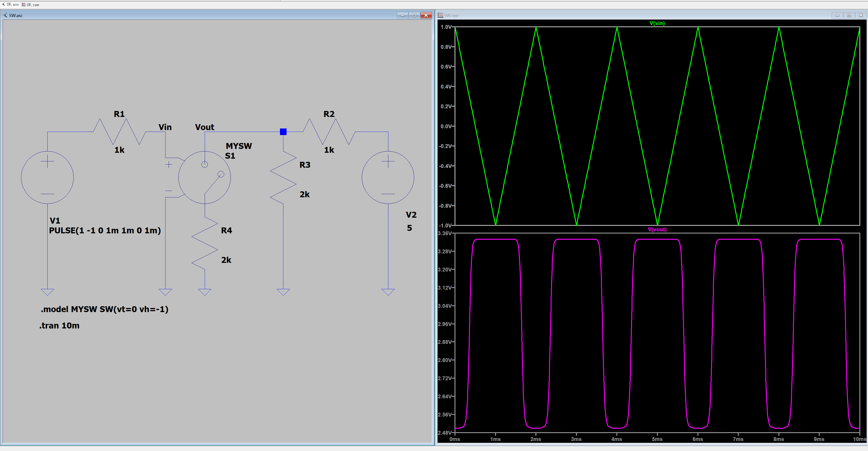Viewport: 868px width, 451px height.
Task: Minimize the SW.raw waveform window
Action: click(837, 15)
